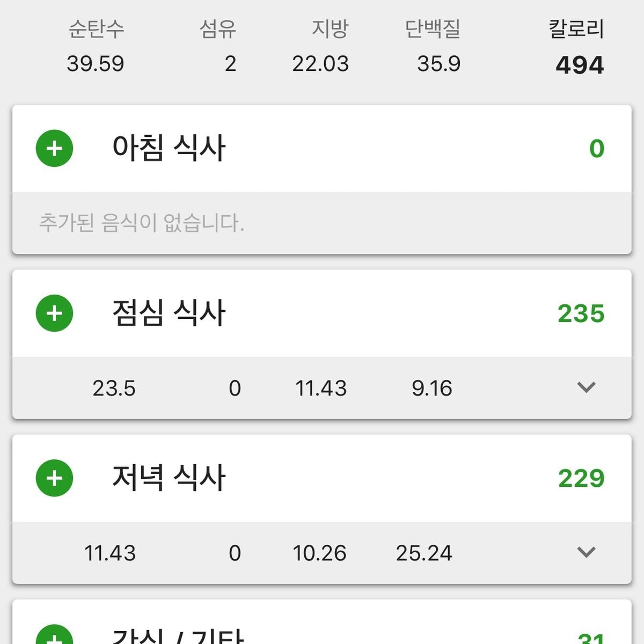Select the 섬유 column header
Screen dimensions: 644x644
pos(217,29)
